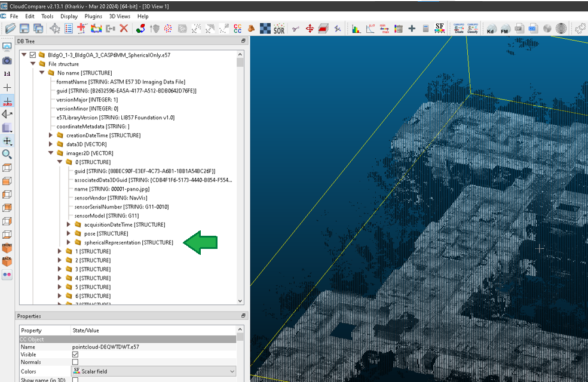Screen dimensions: 588x382
Task: Click the camera snapshot icon in left sidebar
Action: pyautogui.click(x=7, y=60)
